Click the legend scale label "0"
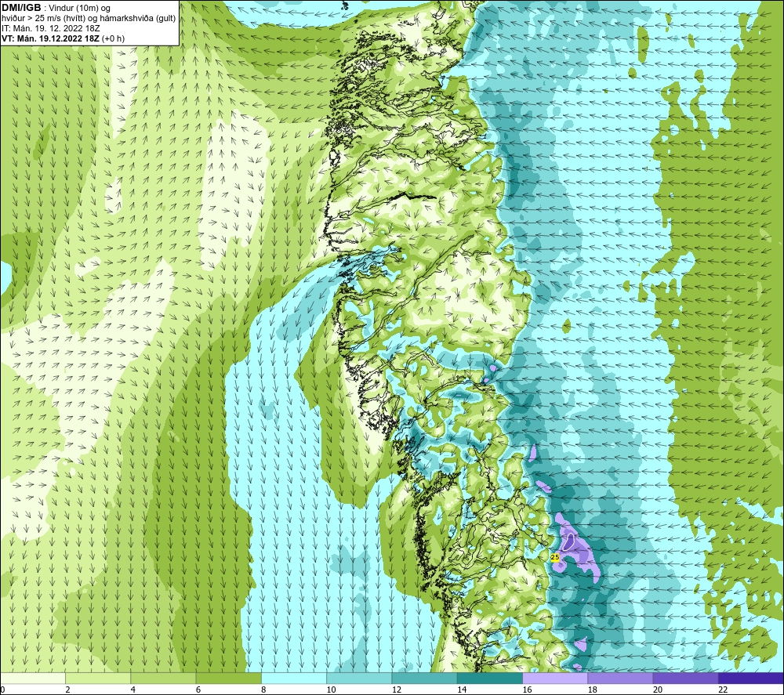Screen dimensions: 784x695 2,690
